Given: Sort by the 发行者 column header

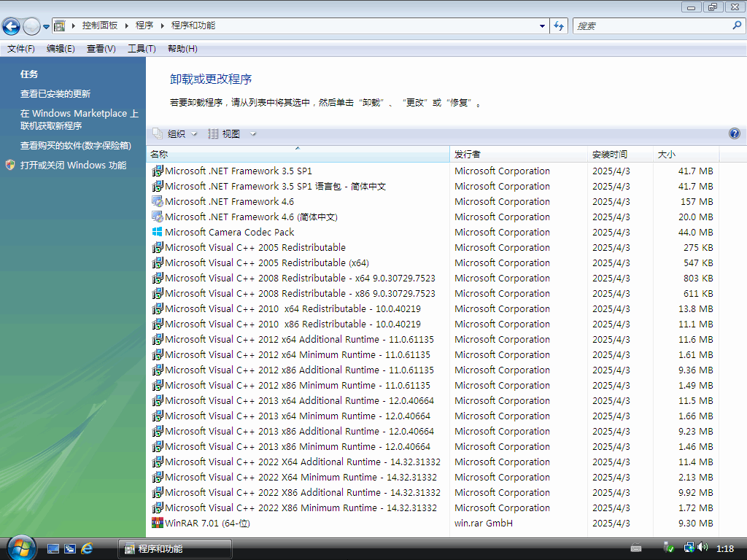Looking at the screenshot, I should point(519,155).
